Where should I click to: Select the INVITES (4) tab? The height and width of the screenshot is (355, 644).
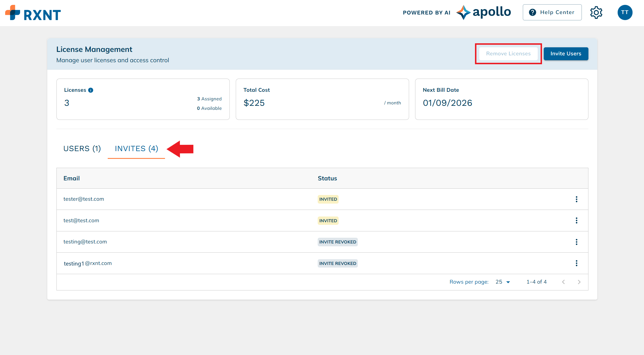point(136,149)
